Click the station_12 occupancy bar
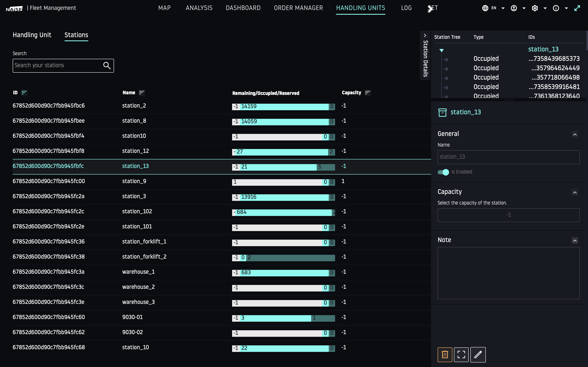The image size is (588, 367). click(x=283, y=152)
